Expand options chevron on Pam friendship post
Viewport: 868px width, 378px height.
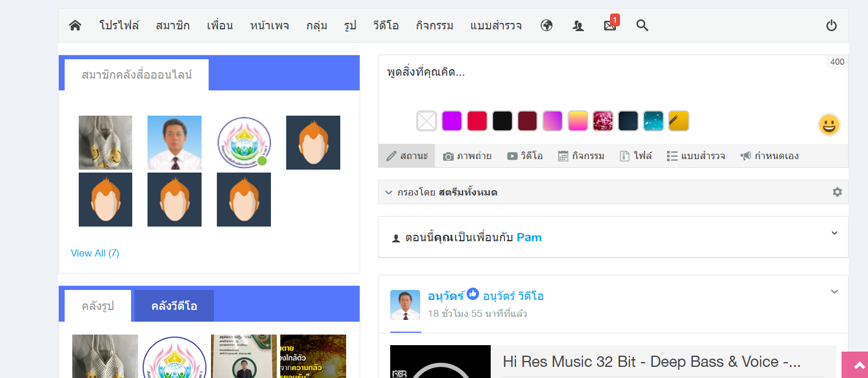835,233
